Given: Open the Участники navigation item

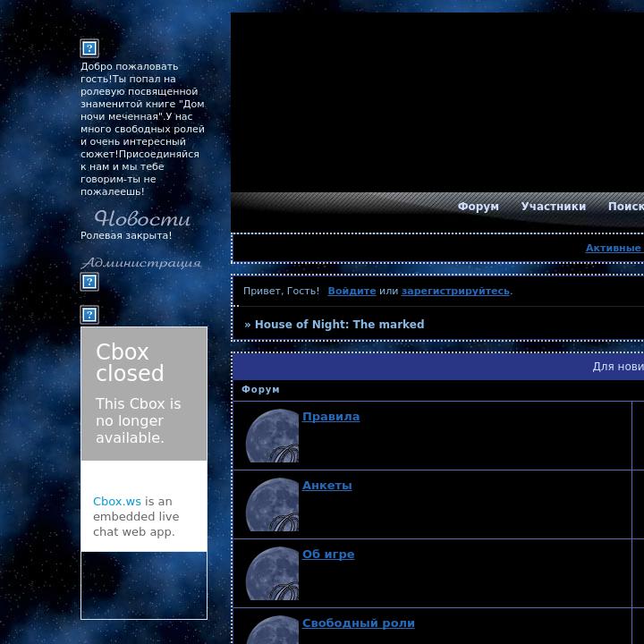Looking at the screenshot, I should 554,207.
